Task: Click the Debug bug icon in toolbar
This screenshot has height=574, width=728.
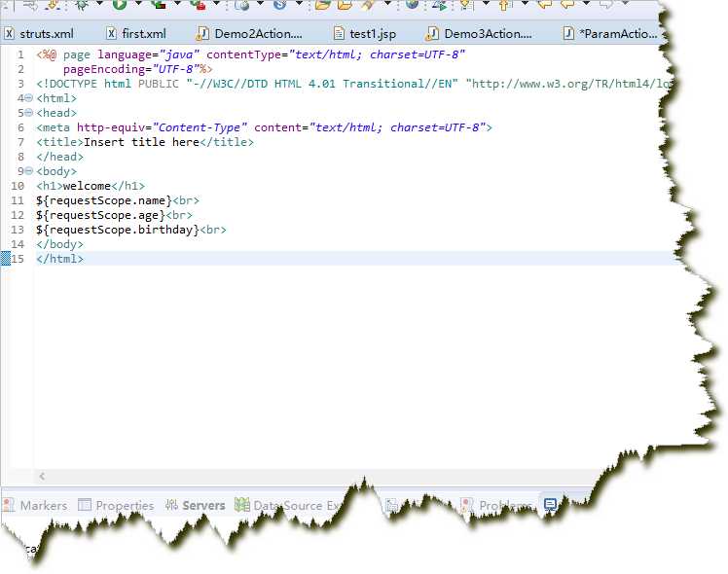Action: pos(82,5)
